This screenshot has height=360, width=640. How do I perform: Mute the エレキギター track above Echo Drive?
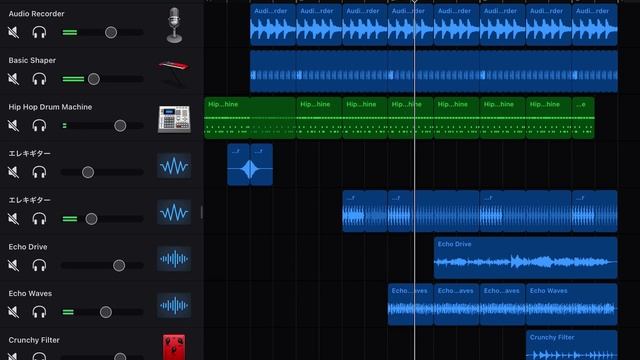13,218
